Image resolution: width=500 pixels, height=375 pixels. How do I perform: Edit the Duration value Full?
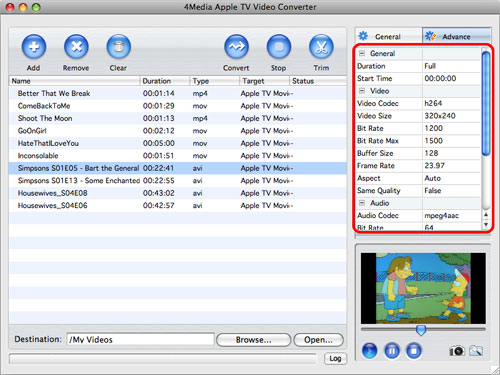point(451,66)
